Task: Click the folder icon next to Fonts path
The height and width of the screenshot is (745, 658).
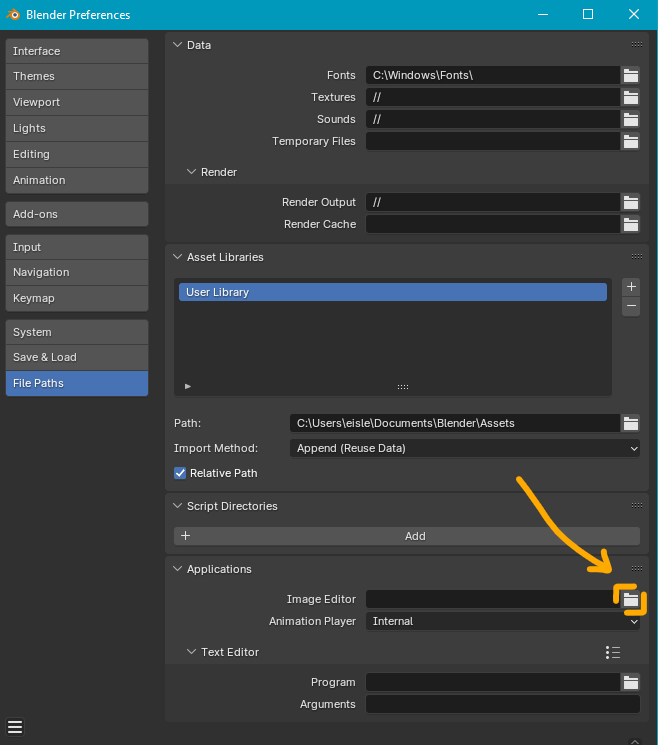Action: tap(630, 75)
